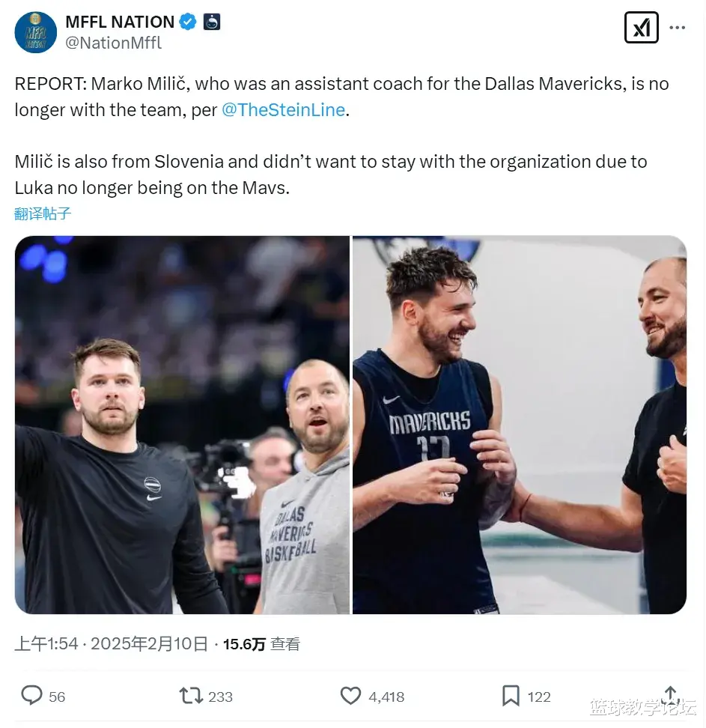
Task: Repost this tweet via the retweet icon
Action: click(x=191, y=696)
